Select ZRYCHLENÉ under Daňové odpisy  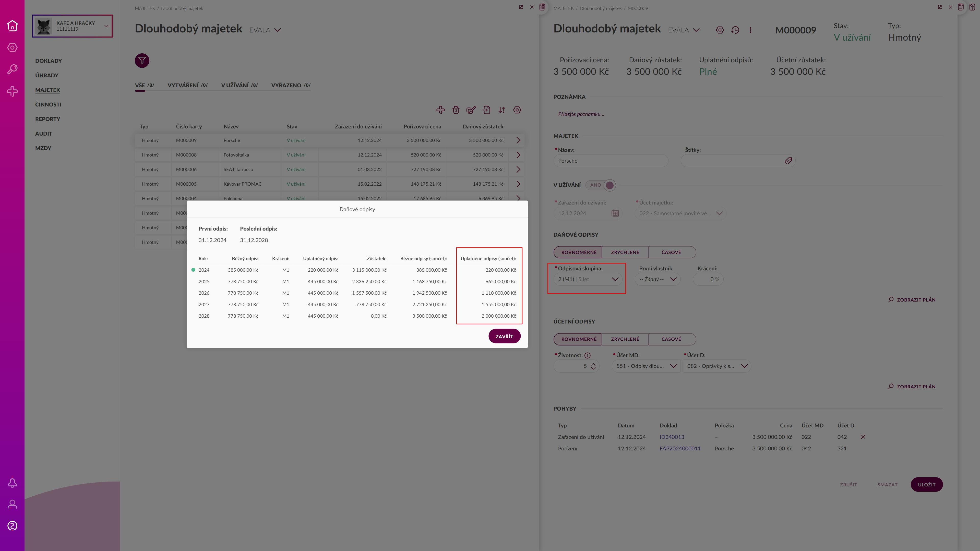(x=625, y=252)
